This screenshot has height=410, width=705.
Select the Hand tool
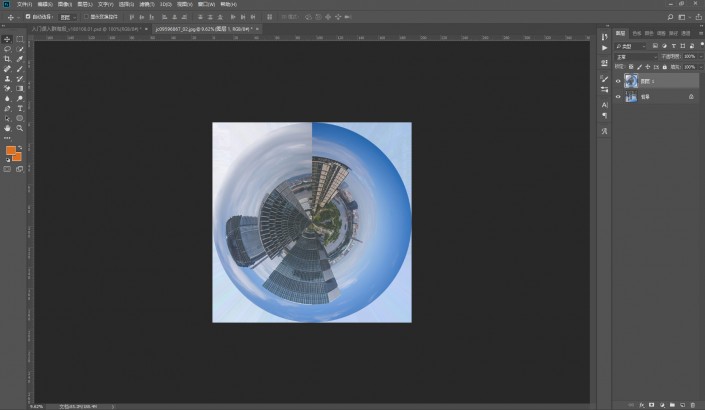pyautogui.click(x=7, y=128)
